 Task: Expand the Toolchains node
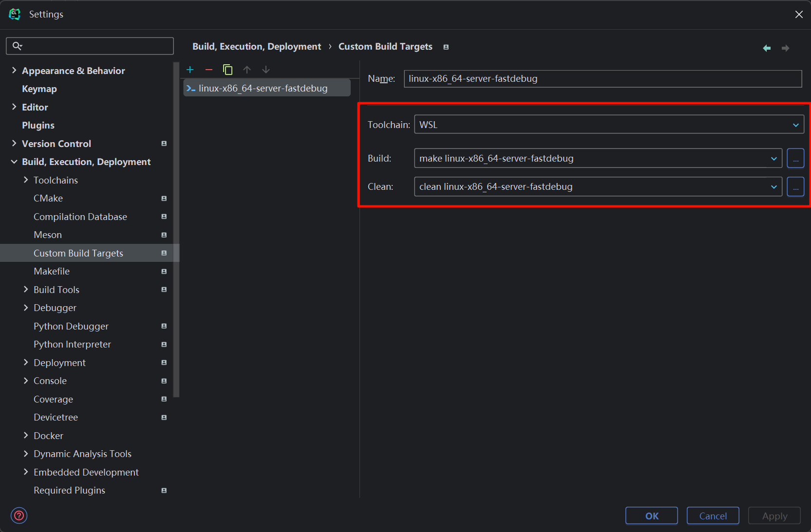click(26, 180)
